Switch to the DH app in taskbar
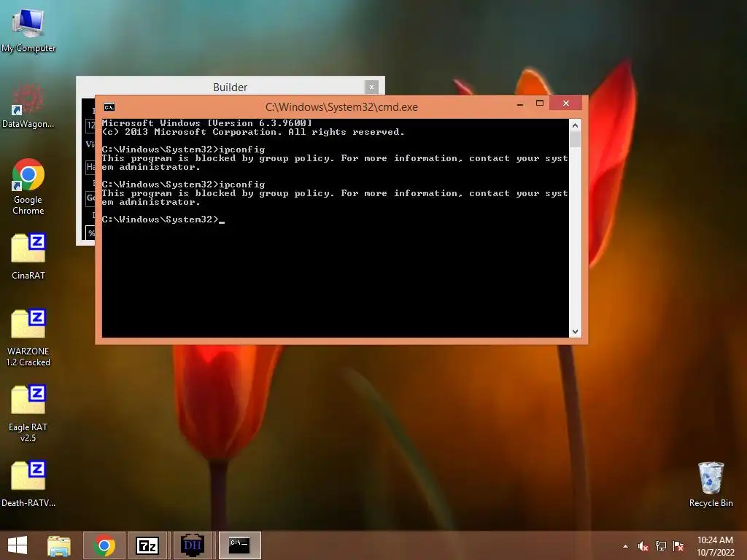The width and height of the screenshot is (747, 560). point(193,545)
